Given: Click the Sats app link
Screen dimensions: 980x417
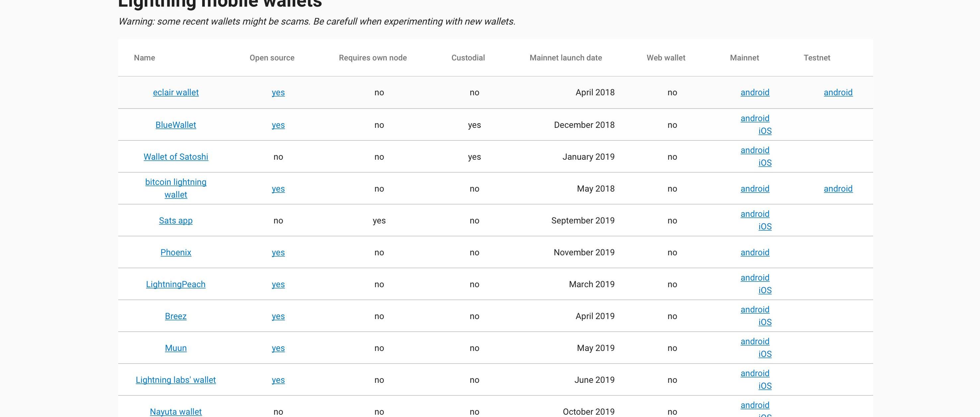Looking at the screenshot, I should pyautogui.click(x=175, y=221).
